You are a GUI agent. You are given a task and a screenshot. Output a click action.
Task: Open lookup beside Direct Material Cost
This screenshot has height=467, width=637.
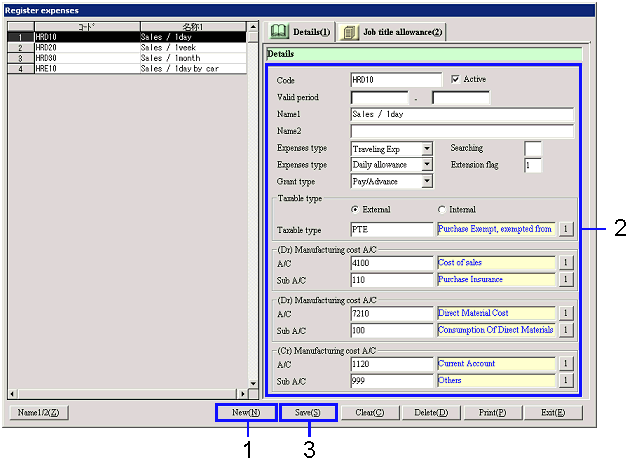[563, 314]
